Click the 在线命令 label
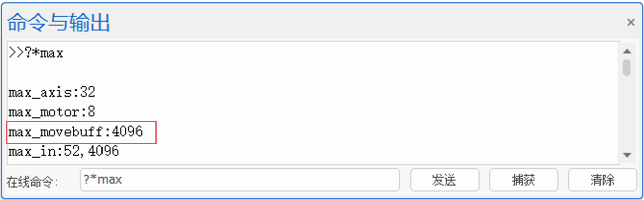 point(32,181)
